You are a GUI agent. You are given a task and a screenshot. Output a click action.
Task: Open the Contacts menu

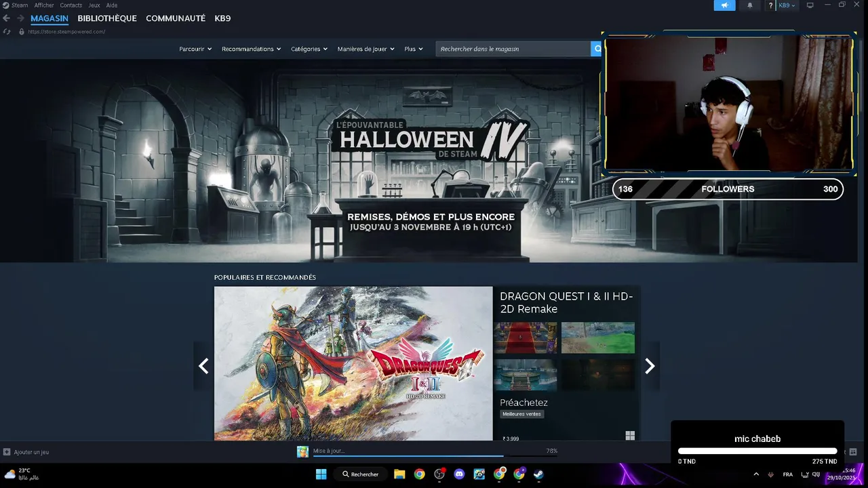(71, 5)
